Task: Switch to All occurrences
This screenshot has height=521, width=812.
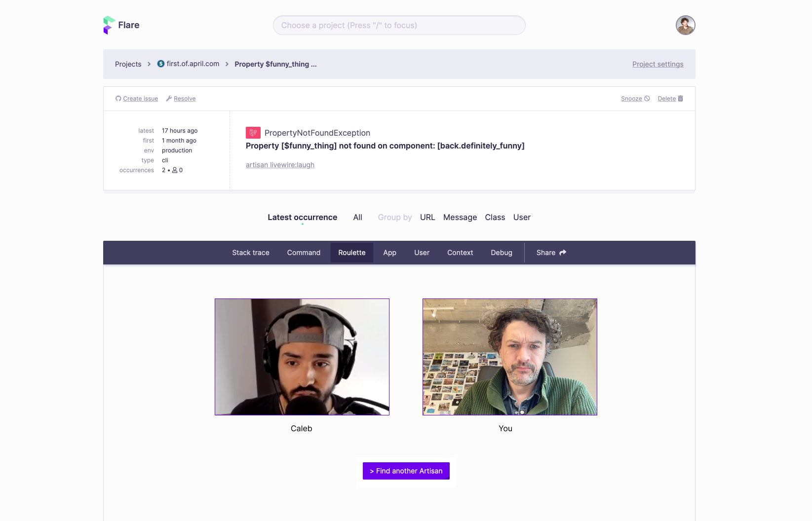Action: point(358,217)
